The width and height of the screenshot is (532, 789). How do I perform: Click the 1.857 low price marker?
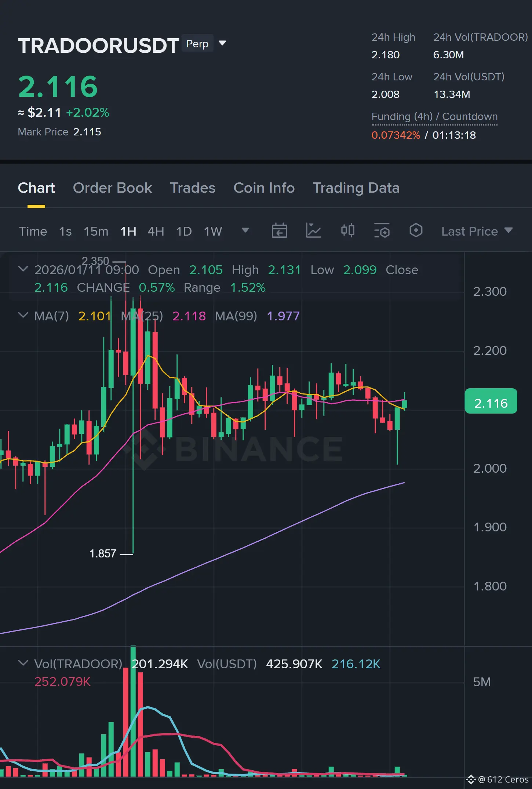point(103,553)
